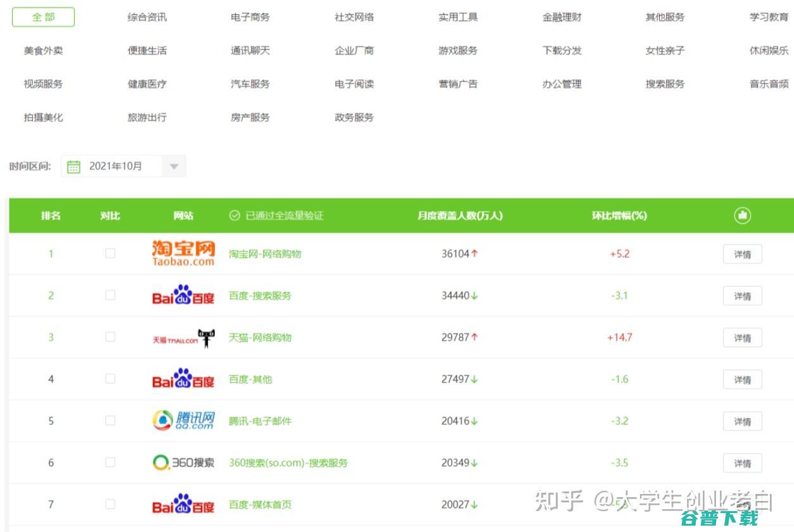Select the 全部 category tab
794x532 pixels.
click(x=42, y=17)
